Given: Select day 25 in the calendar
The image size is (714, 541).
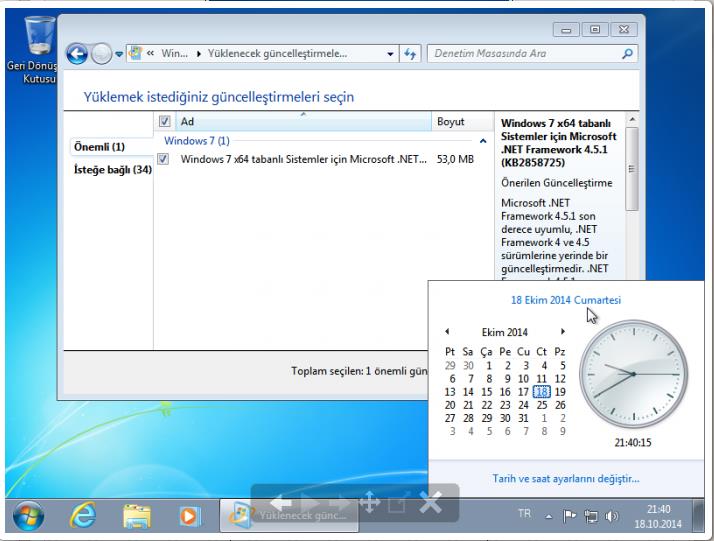Looking at the screenshot, I should (x=542, y=405).
